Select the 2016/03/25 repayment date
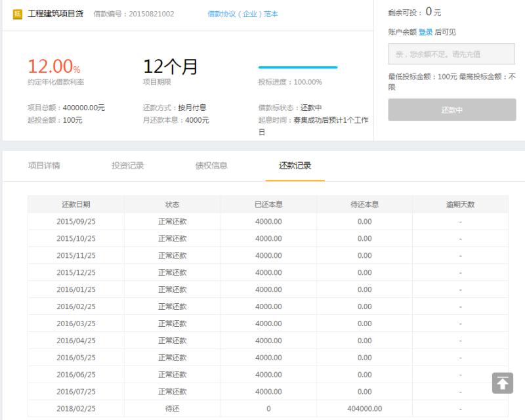The image size is (525, 420). pyautogui.click(x=76, y=324)
